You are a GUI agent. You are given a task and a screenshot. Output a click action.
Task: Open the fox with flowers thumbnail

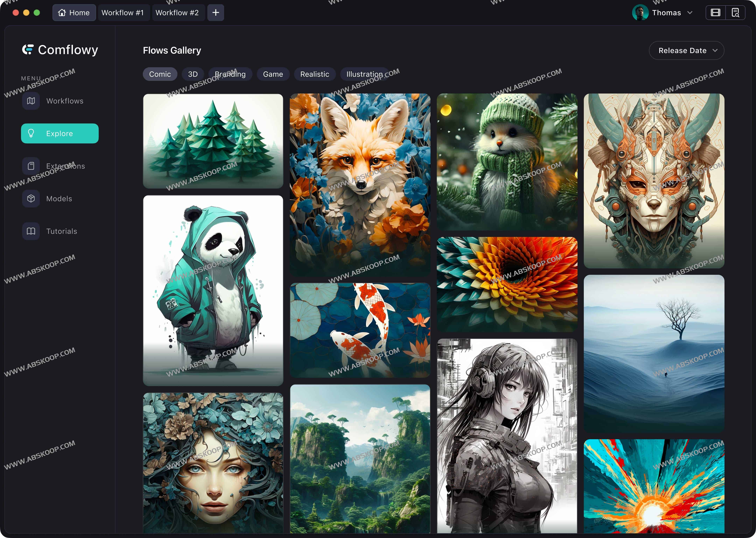pyautogui.click(x=360, y=185)
